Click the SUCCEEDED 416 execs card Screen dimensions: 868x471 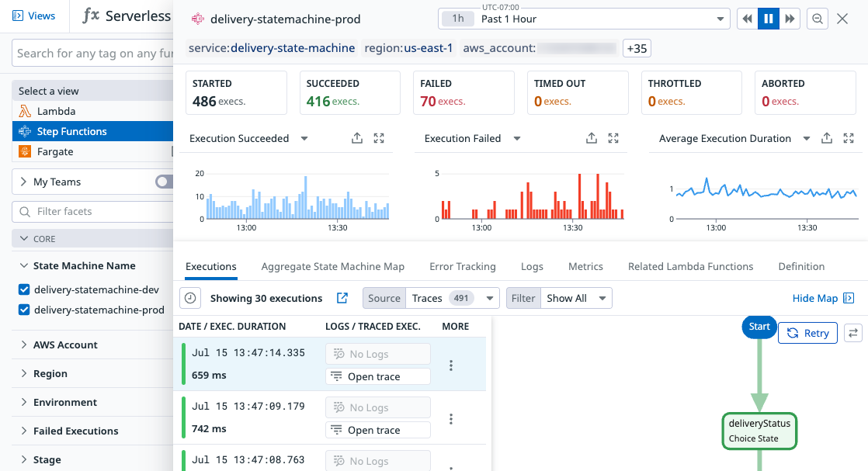[350, 92]
